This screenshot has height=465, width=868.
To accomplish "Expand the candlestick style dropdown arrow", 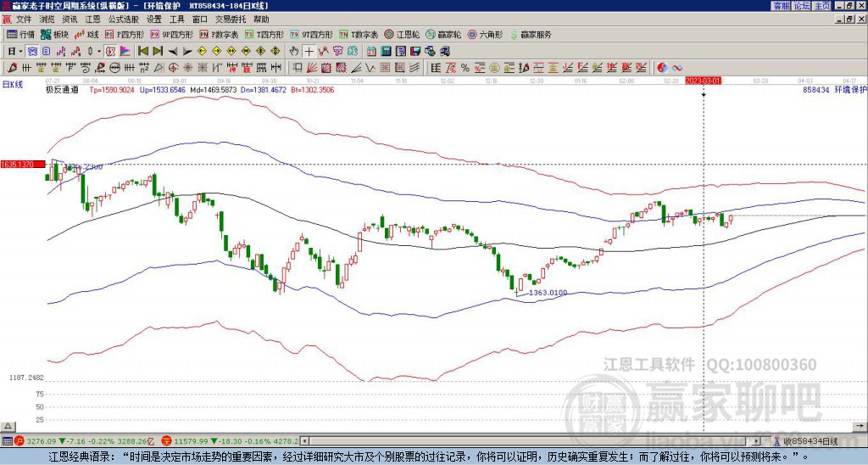I will pos(99,52).
